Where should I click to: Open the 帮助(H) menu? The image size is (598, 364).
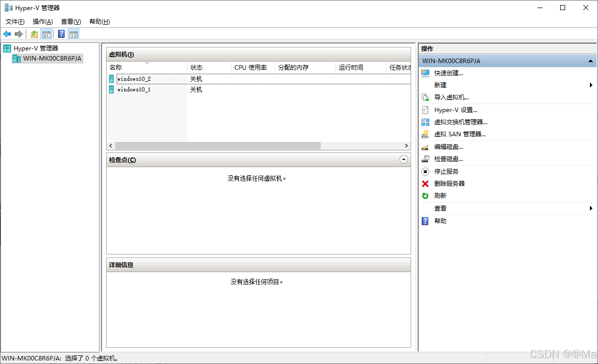click(x=99, y=22)
